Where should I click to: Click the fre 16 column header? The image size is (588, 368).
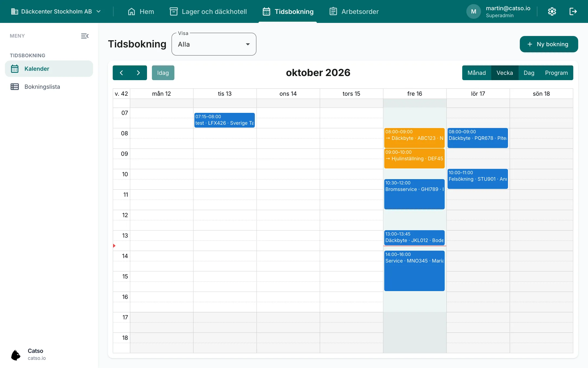[415, 93]
